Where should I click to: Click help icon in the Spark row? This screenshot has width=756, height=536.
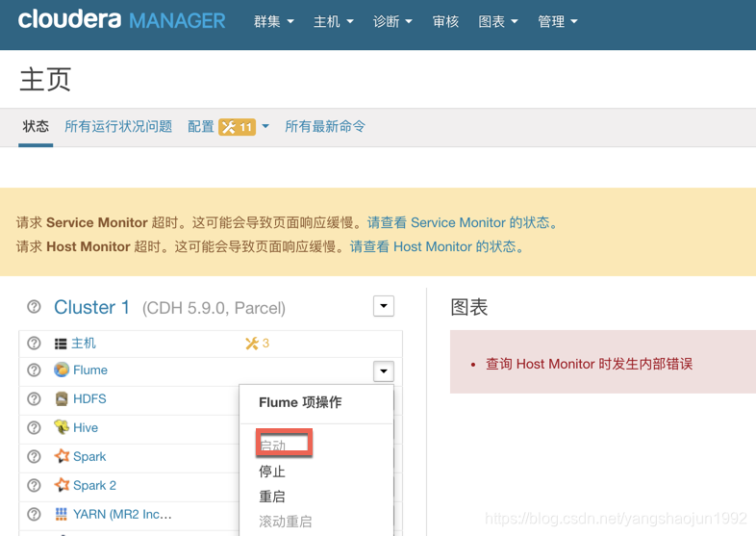(34, 456)
